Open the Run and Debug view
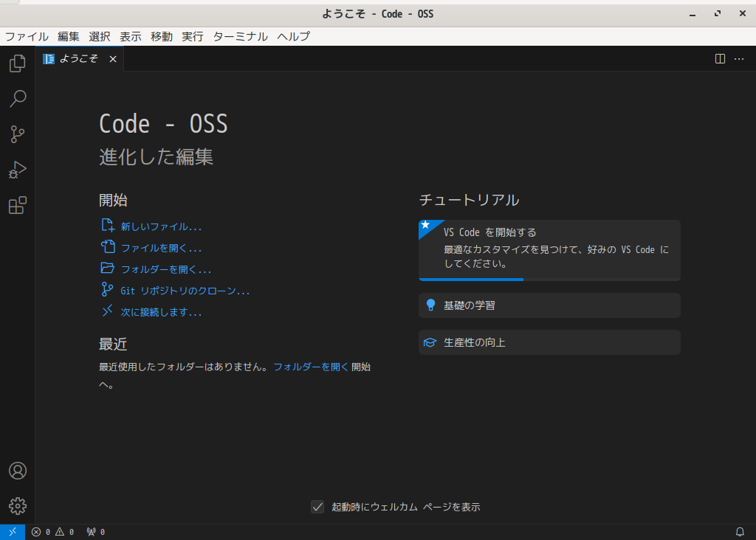Screen dimensions: 756x540 point(18,170)
